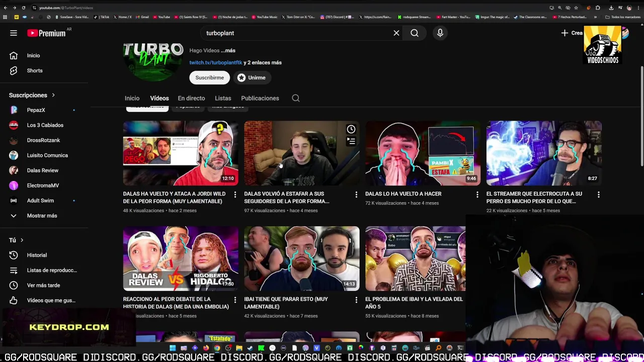Open the Gmail bookmark in bookmarks bar

click(x=142, y=17)
